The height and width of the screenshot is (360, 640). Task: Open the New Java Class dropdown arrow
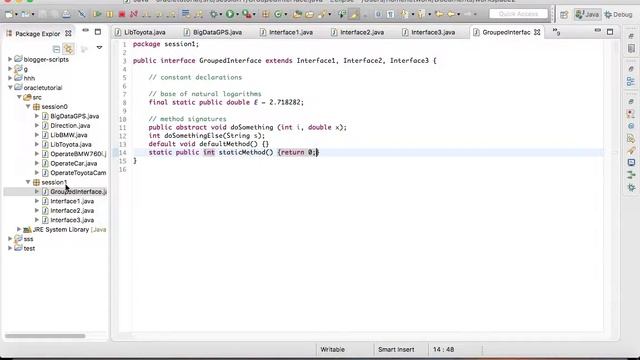[285, 15]
